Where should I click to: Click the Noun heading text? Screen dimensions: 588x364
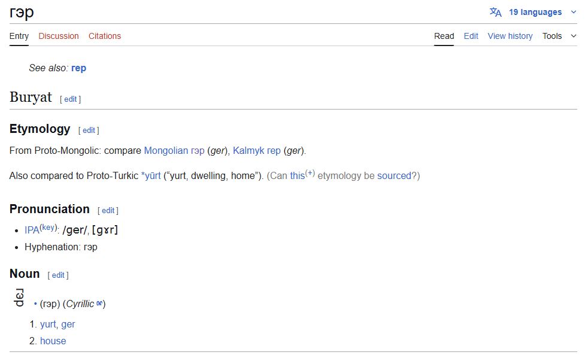point(25,274)
